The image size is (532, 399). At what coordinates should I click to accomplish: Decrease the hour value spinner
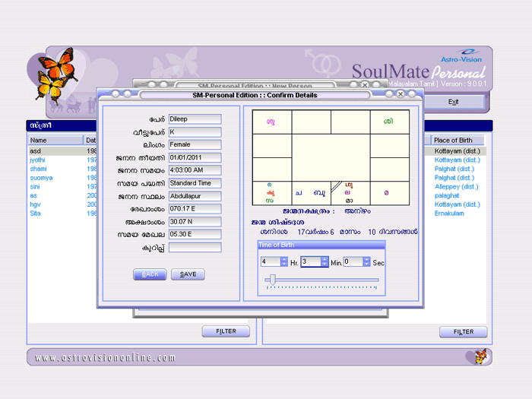(284, 264)
